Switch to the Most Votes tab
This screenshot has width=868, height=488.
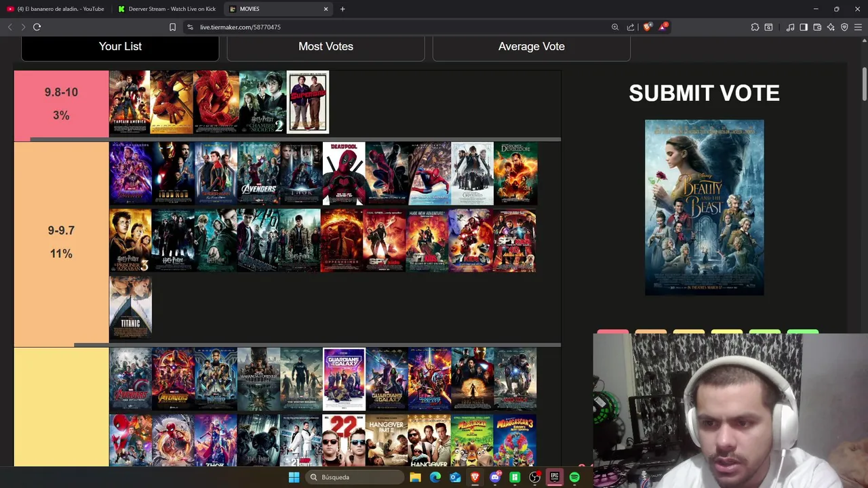click(325, 47)
